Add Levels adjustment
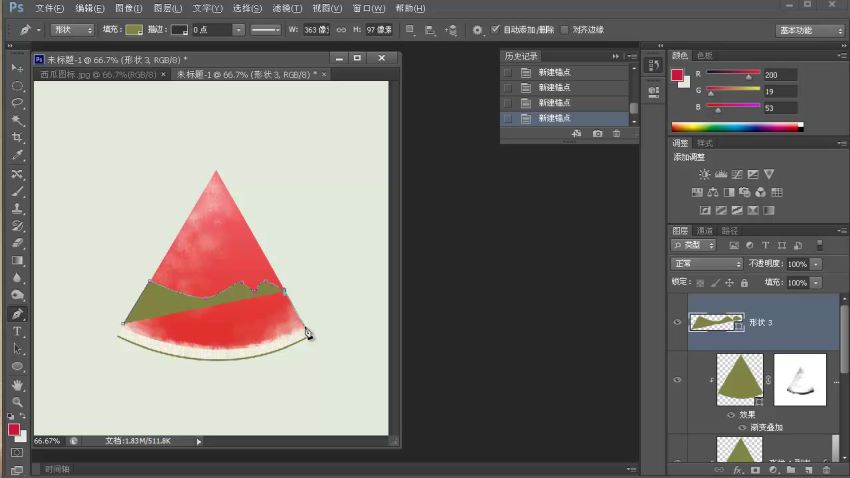Viewport: 850px width, 478px height. tap(720, 174)
